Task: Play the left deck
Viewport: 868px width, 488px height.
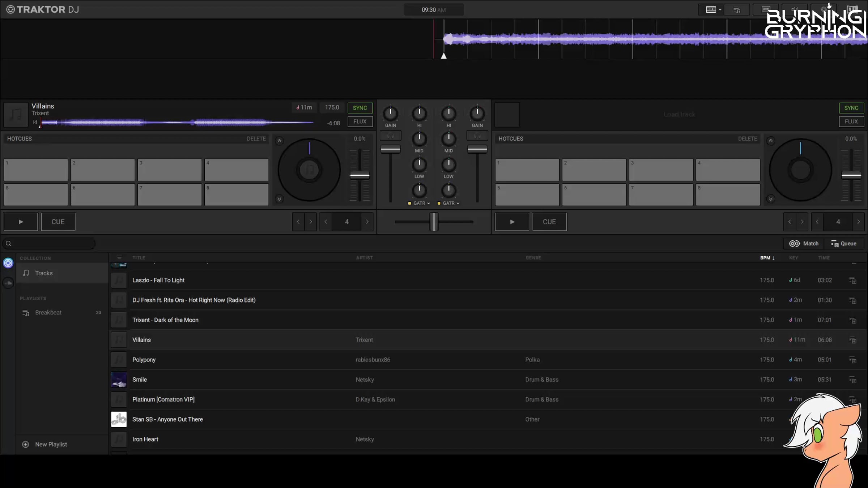Action: [21, 222]
